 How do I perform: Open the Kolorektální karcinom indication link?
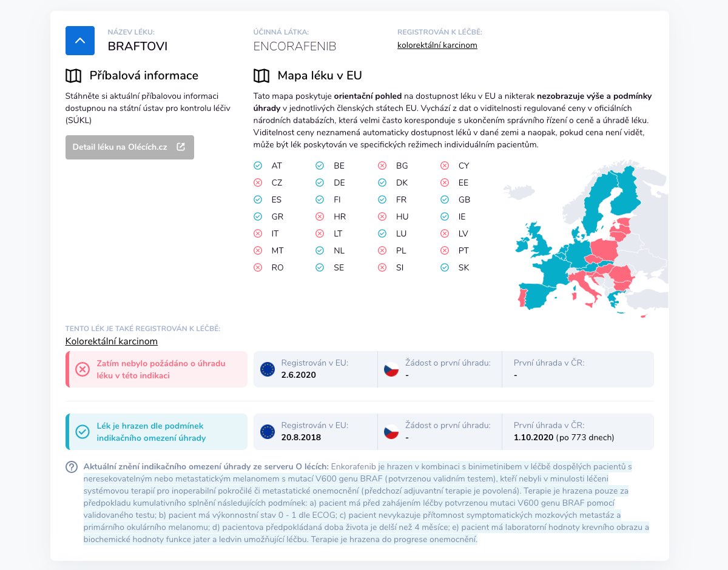112,341
